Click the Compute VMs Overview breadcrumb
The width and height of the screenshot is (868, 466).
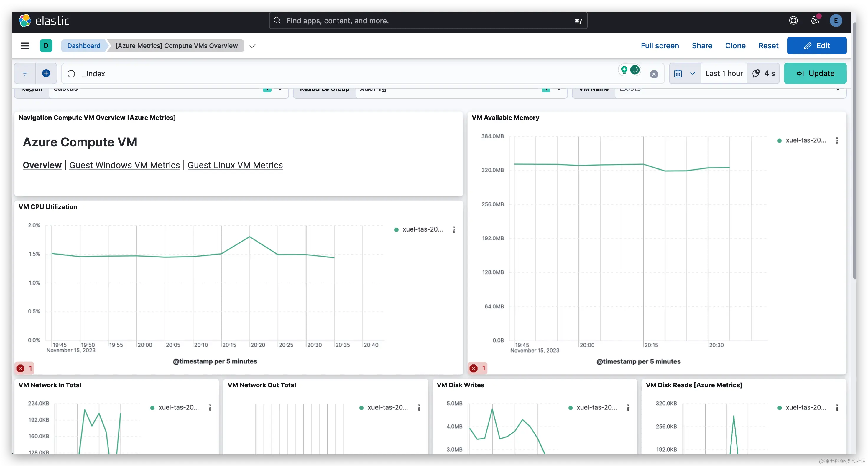pyautogui.click(x=177, y=46)
